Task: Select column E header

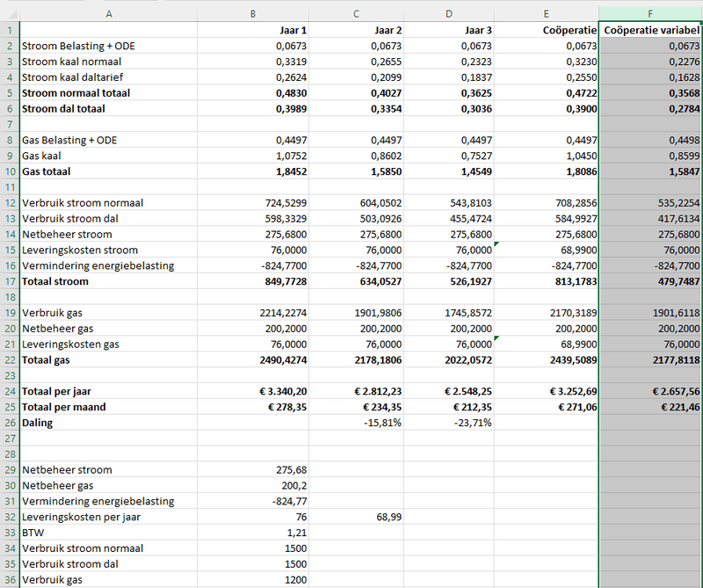Action: coord(546,14)
